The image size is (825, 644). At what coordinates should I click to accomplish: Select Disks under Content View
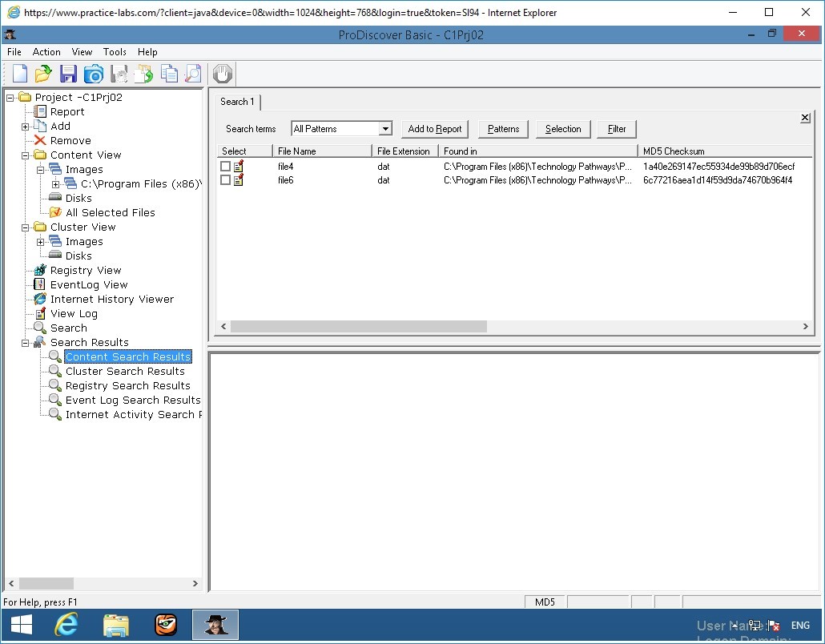point(79,199)
